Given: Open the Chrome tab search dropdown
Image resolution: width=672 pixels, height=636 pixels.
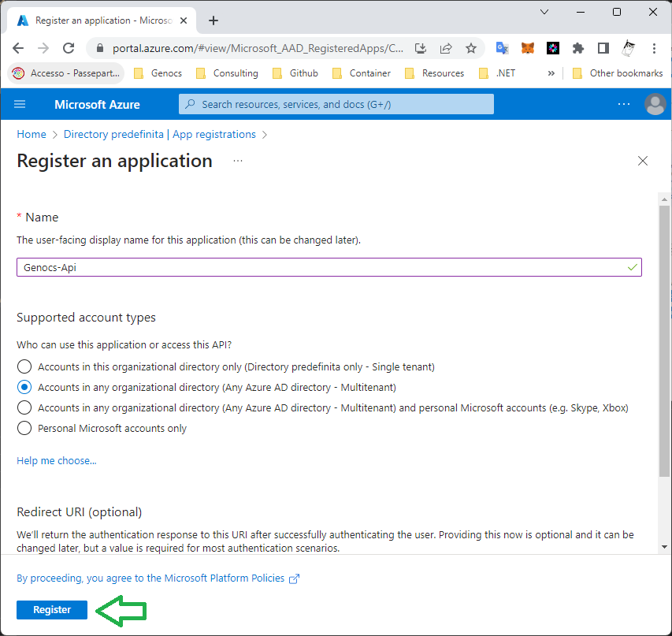Looking at the screenshot, I should [x=544, y=12].
